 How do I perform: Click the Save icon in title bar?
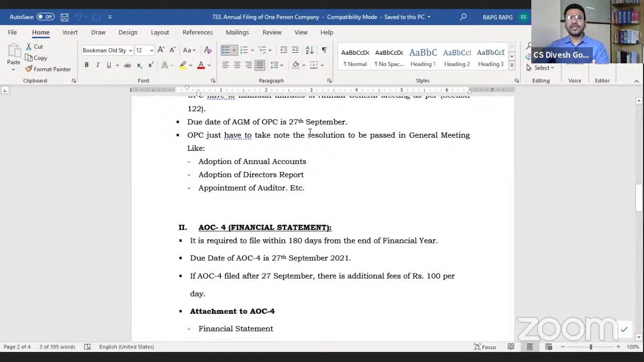64,17
